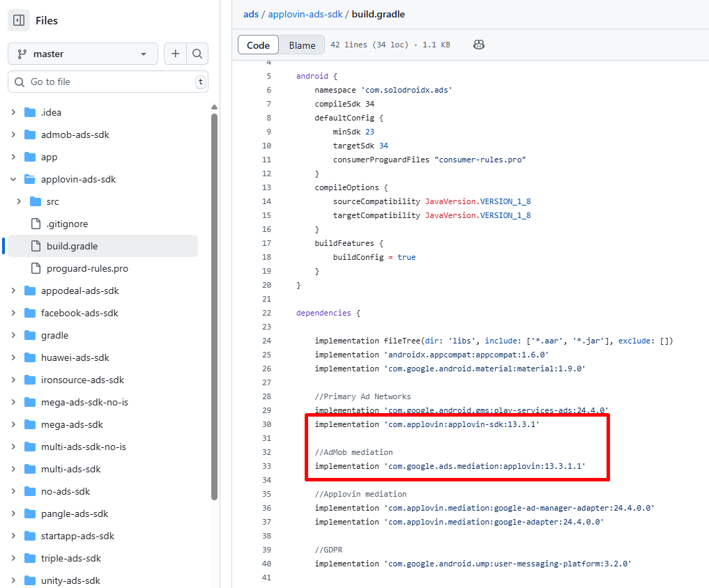Click the file tree vertical scrollbar
Image resolution: width=709 pixels, height=588 pixels.
click(214, 307)
